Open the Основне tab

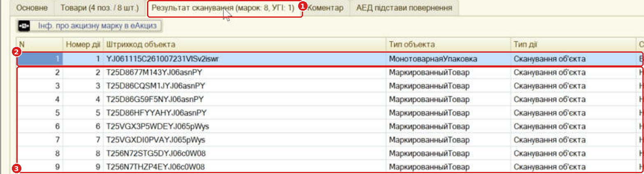[32, 7]
